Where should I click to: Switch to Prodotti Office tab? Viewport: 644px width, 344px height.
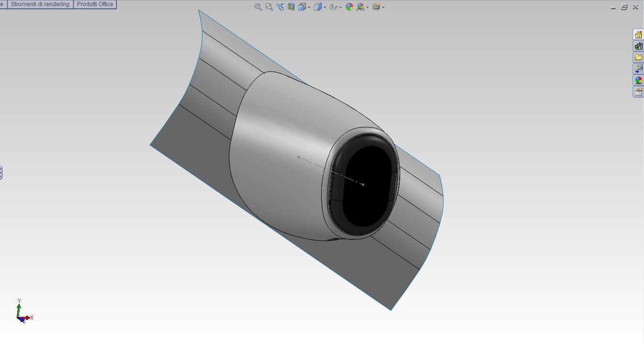[95, 4]
